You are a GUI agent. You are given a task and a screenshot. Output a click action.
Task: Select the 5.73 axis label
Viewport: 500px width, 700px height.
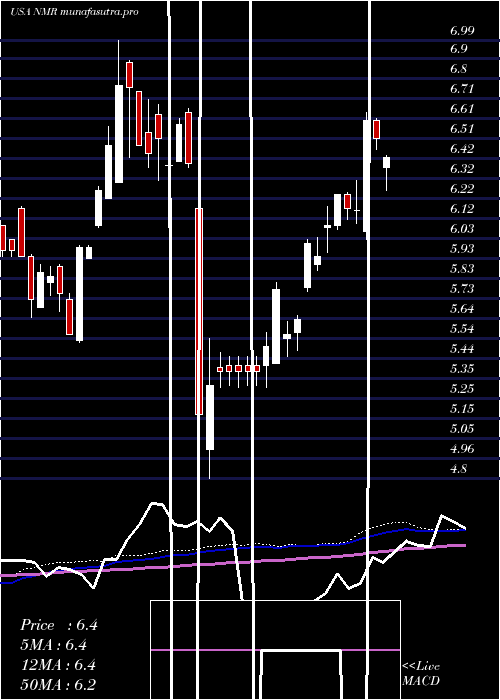pyautogui.click(x=462, y=289)
